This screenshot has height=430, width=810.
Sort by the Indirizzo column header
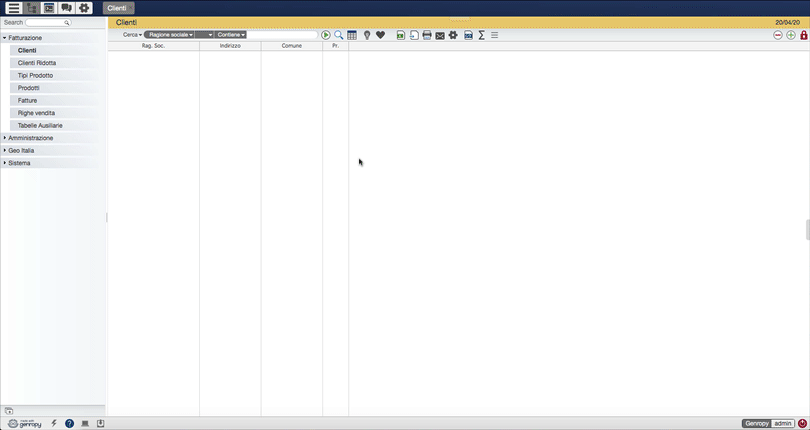(230, 46)
